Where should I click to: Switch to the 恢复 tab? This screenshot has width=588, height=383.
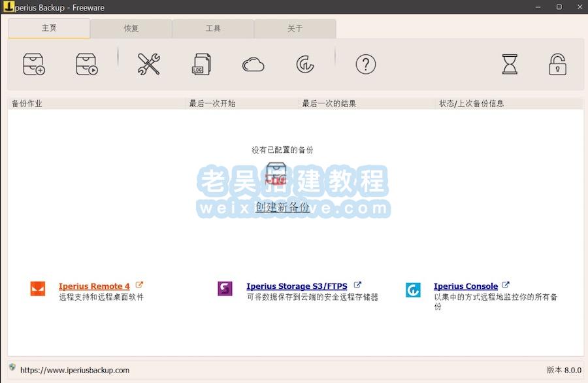tap(131, 29)
